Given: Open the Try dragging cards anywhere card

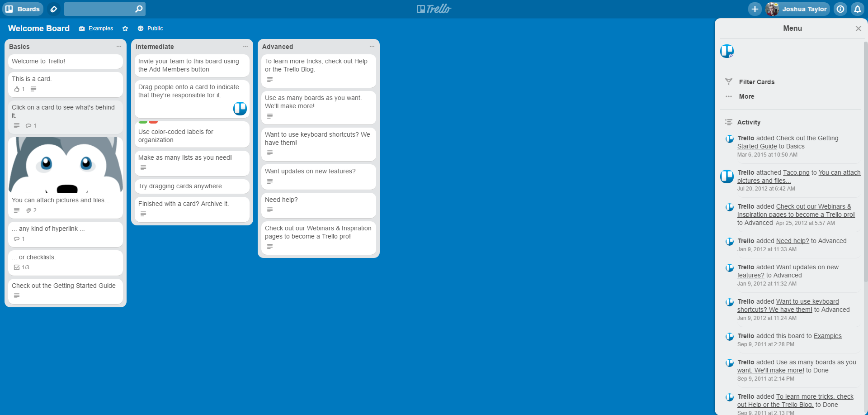Looking at the screenshot, I should tap(192, 186).
